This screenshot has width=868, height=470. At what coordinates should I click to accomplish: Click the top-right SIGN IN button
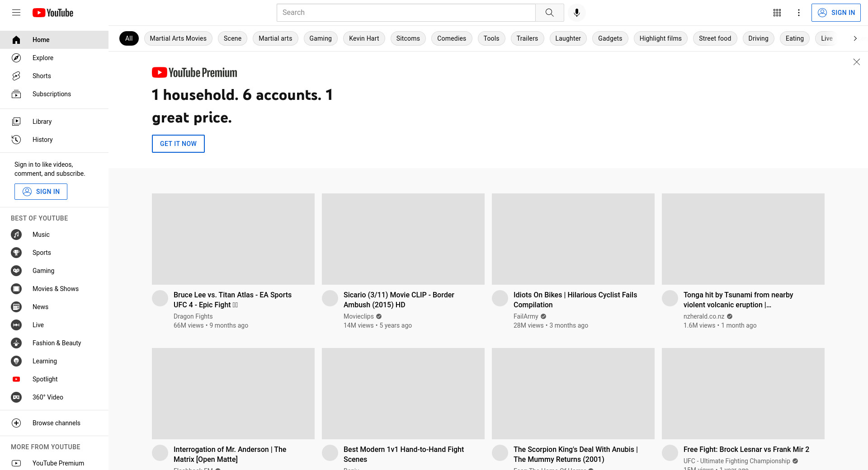(x=836, y=13)
